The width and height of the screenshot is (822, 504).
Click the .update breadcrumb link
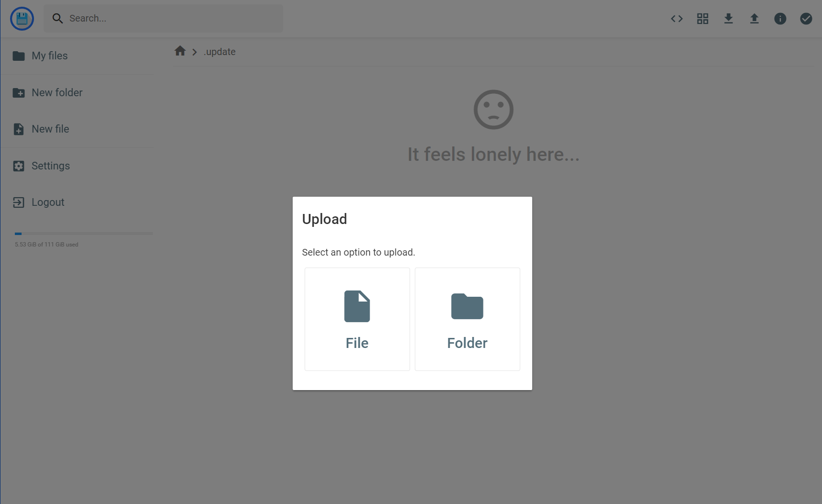tap(219, 52)
